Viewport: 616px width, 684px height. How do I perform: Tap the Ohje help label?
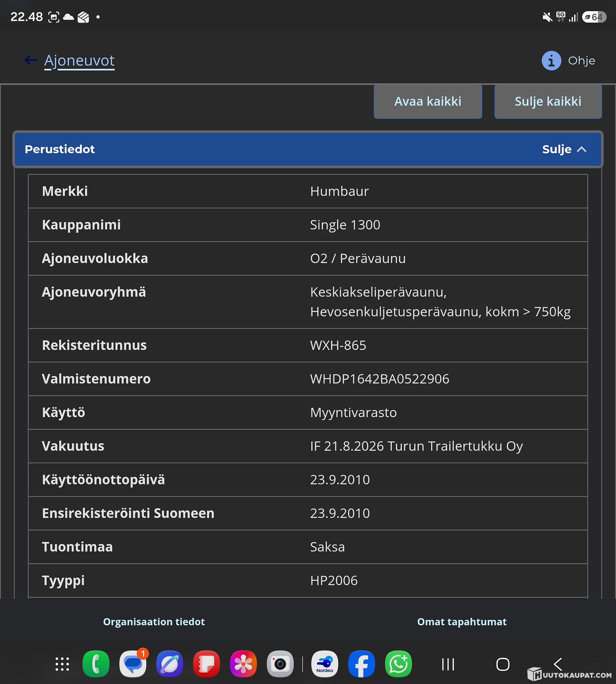click(x=581, y=60)
